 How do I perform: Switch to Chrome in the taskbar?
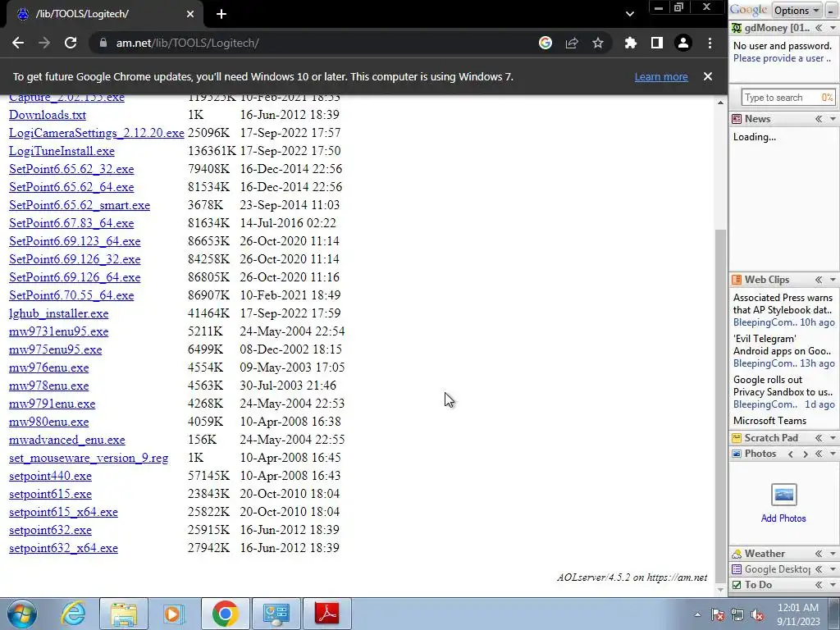225,614
